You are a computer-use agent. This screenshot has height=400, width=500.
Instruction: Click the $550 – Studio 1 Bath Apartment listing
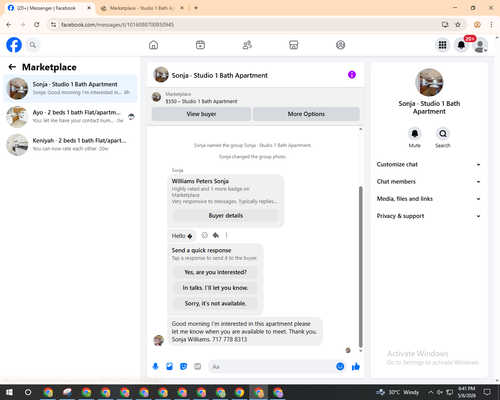(201, 101)
